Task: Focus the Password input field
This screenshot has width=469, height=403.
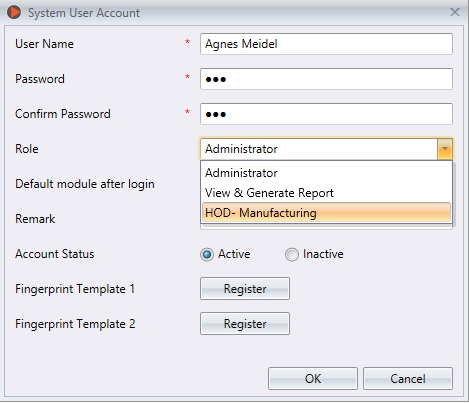Action: point(326,79)
